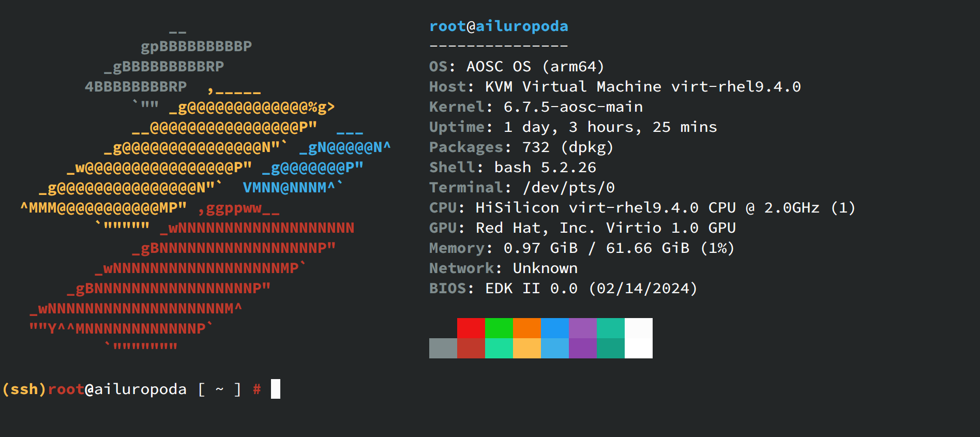
Task: Click the Memory usage line
Action: [581, 248]
